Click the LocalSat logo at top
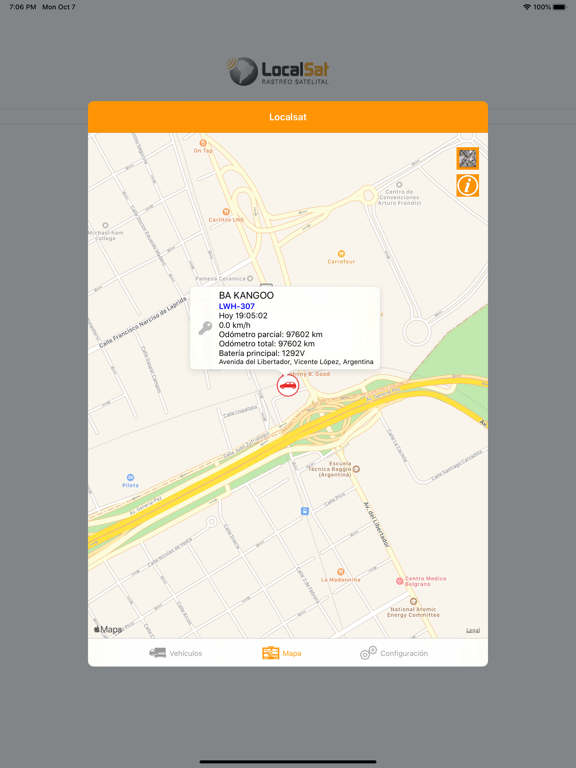This screenshot has width=576, height=768. coord(278,72)
